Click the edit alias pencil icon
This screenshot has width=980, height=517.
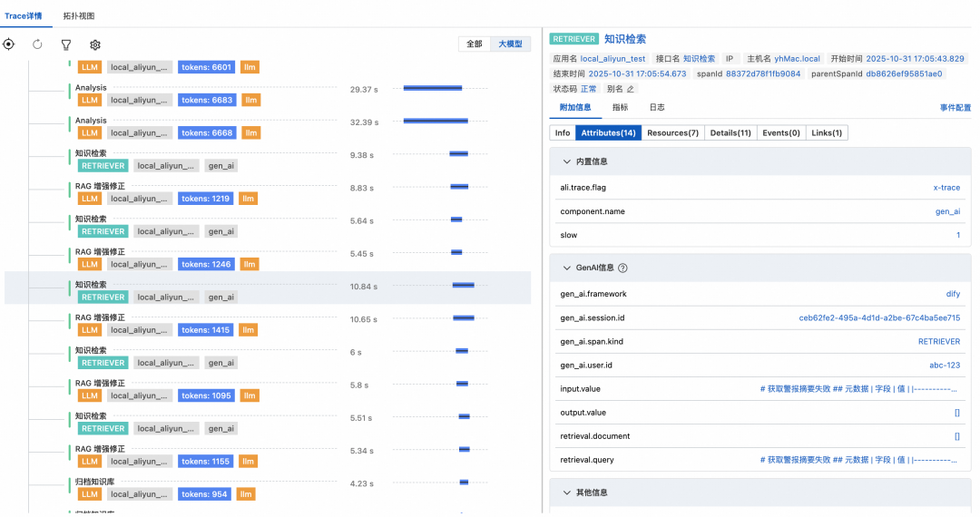[631, 89]
